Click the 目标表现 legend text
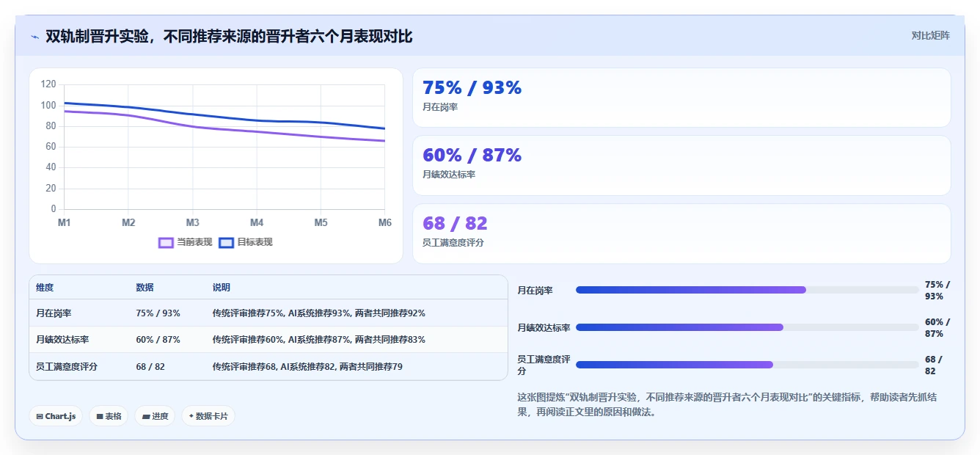 255,243
